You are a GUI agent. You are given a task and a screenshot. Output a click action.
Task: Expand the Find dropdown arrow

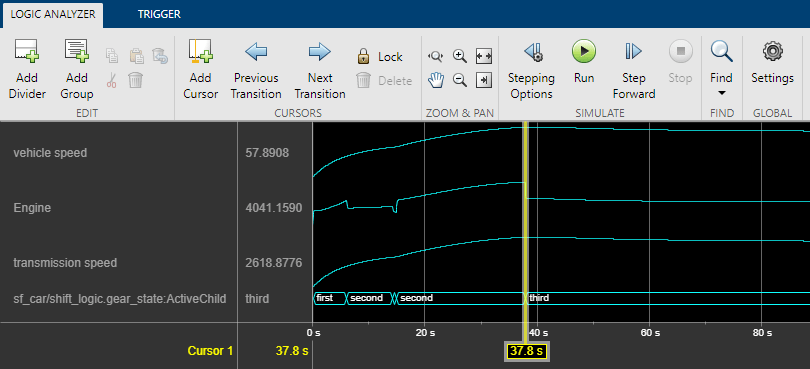point(722,94)
